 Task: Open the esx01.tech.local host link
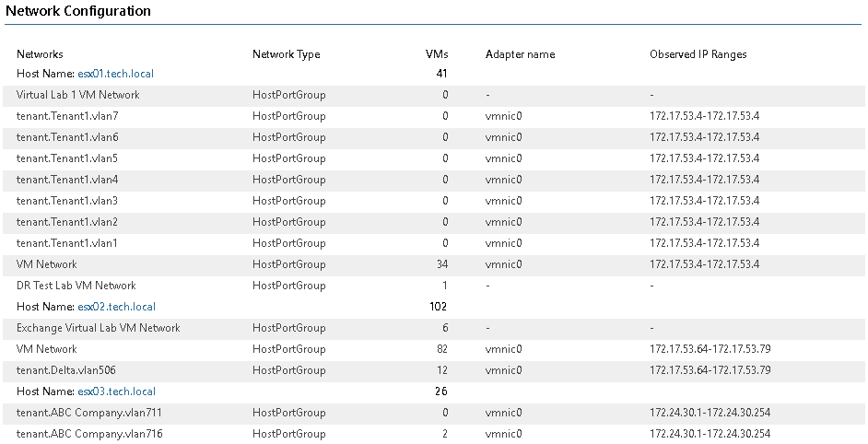pyautogui.click(x=116, y=74)
